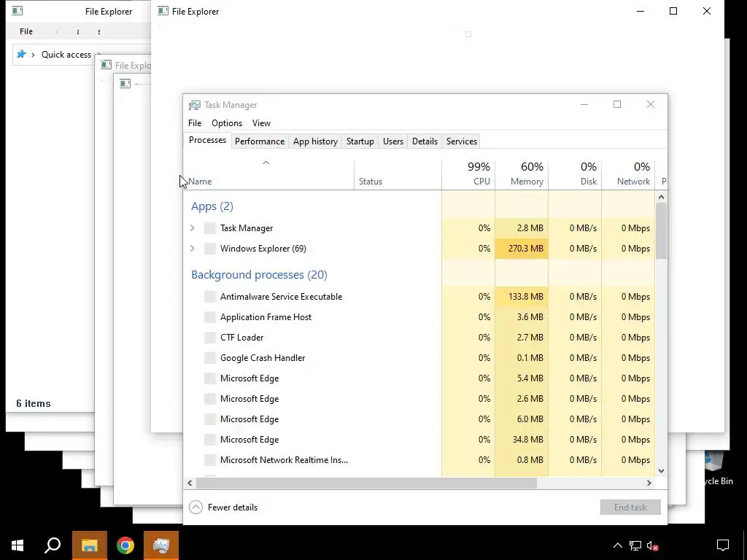Click 6 items status text
Viewport: 747px width, 560px height.
(x=34, y=403)
